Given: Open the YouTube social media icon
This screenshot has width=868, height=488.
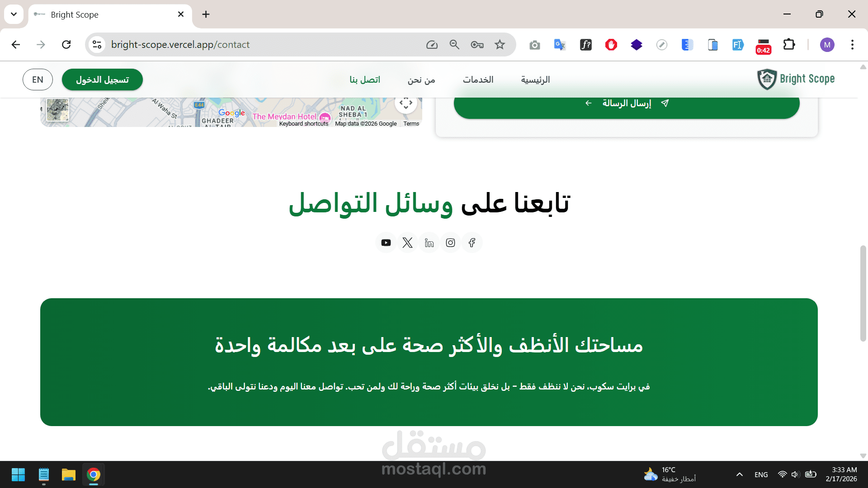Looking at the screenshot, I should (386, 243).
